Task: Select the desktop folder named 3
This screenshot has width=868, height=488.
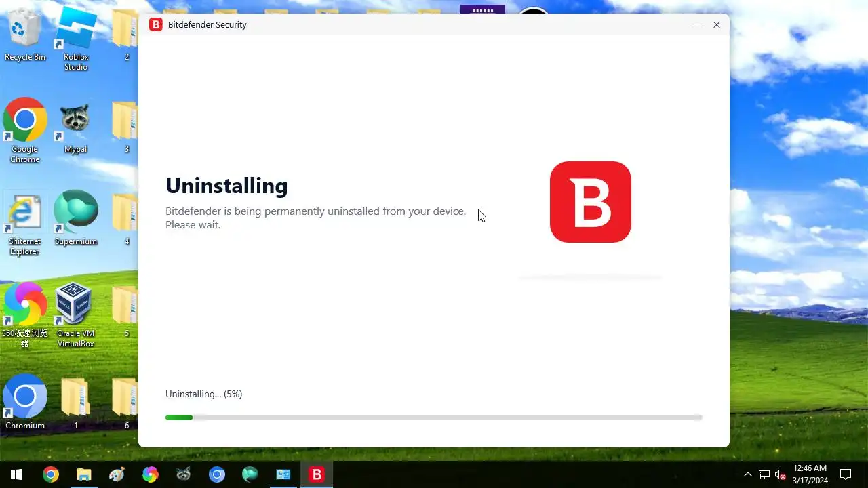Action: click(x=126, y=127)
